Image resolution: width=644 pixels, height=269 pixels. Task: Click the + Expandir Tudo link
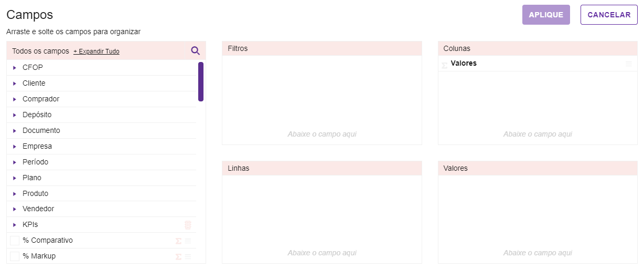pyautogui.click(x=96, y=51)
